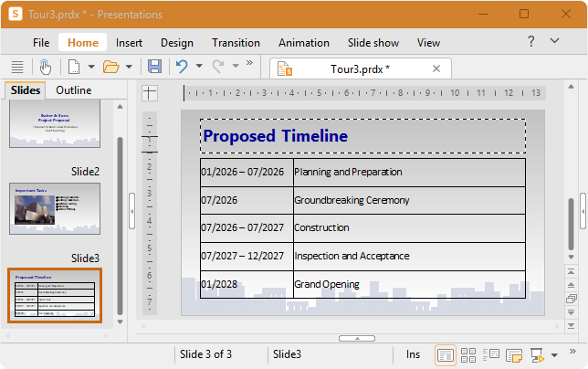Open slide selection icon between navigation arrows
The width and height of the screenshot is (588, 369).
pyautogui.click(x=572, y=299)
